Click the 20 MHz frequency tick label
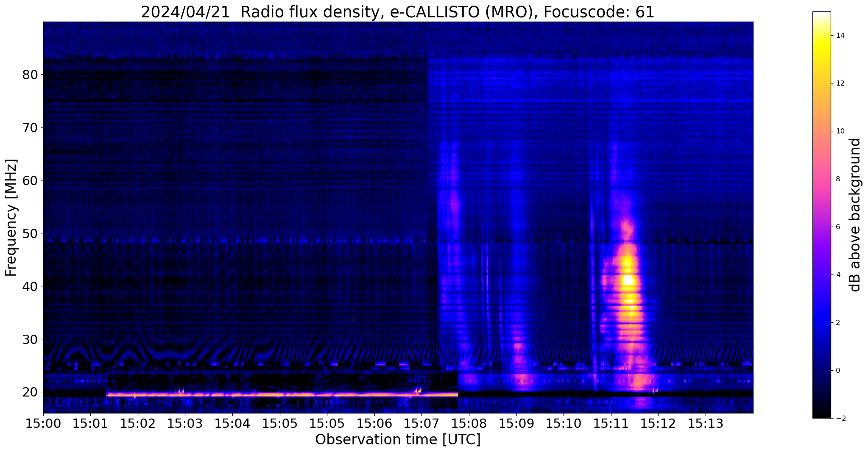Viewport: 868px width, 452px height. click(x=30, y=392)
